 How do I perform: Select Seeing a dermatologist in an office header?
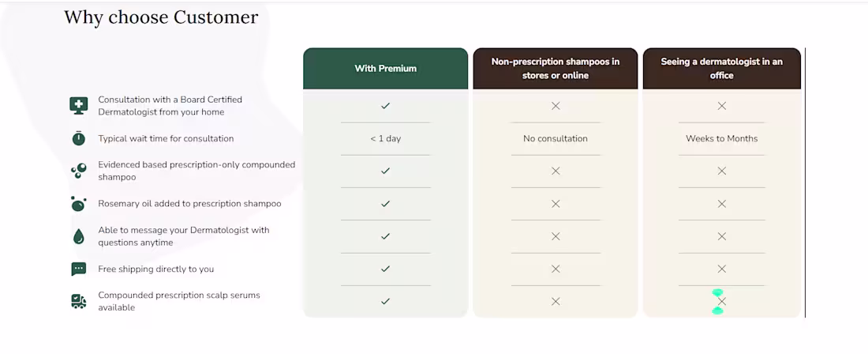coord(722,69)
